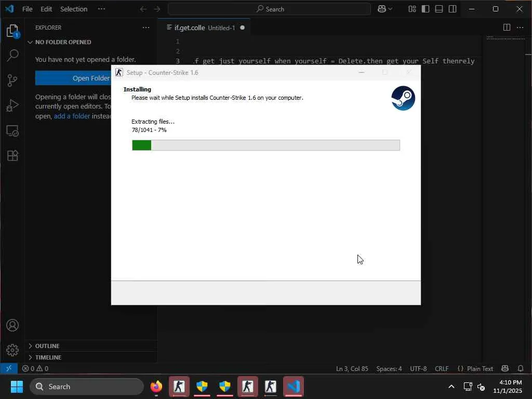The image size is (532, 399).
Task: Open the Selection menu
Action: point(74,9)
